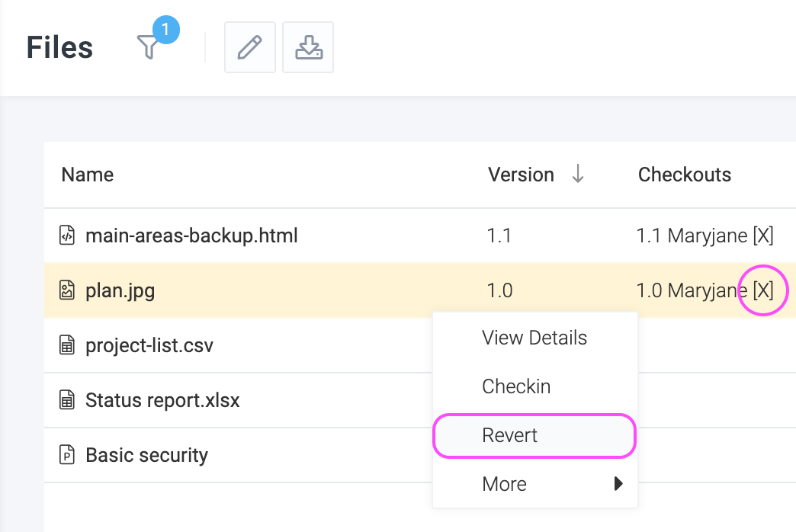The width and height of the screenshot is (796, 532).
Task: Click the download tray button
Action: [308, 47]
